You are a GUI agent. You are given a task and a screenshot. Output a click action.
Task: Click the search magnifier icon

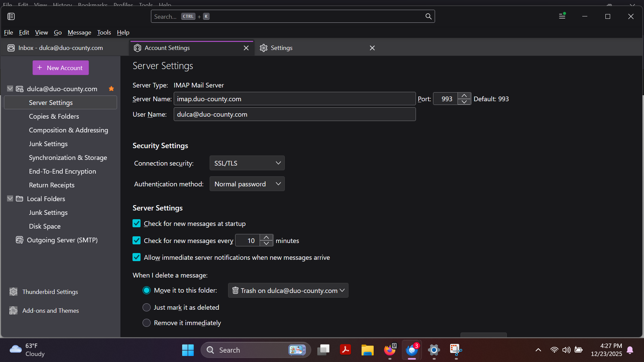click(x=428, y=16)
